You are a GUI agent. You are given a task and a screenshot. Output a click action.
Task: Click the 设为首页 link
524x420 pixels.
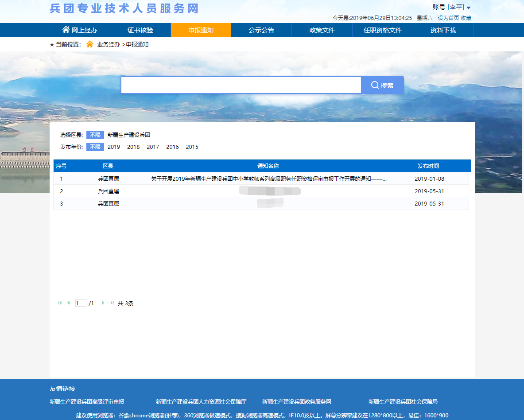pos(448,18)
